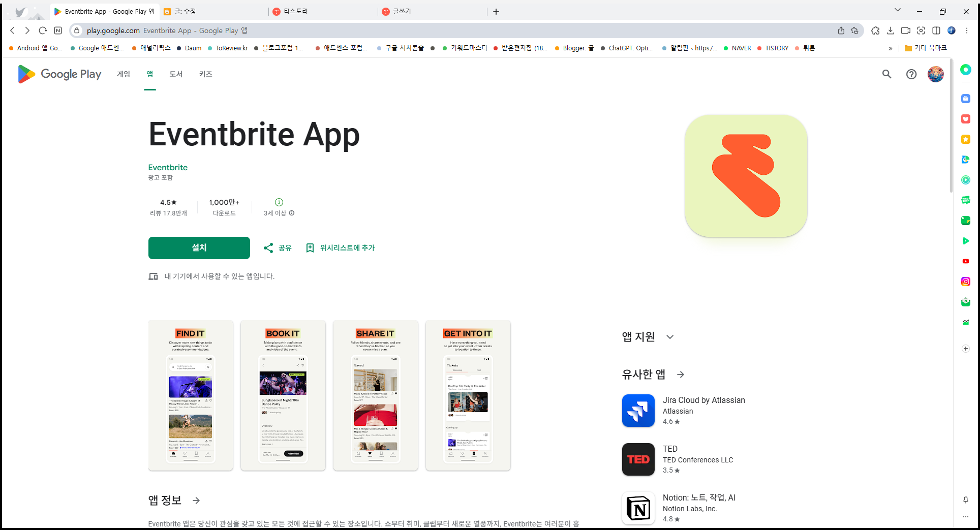Click the BOOK IT screenshot thumbnail
Viewport: 980px width, 530px height.
(283, 396)
